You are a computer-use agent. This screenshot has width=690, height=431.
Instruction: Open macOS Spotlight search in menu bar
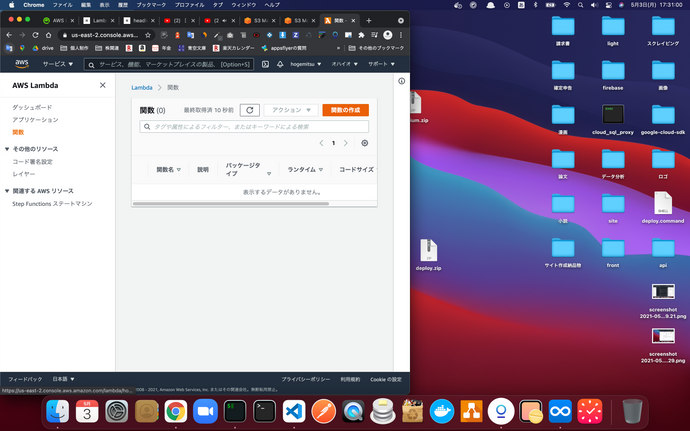(x=580, y=5)
